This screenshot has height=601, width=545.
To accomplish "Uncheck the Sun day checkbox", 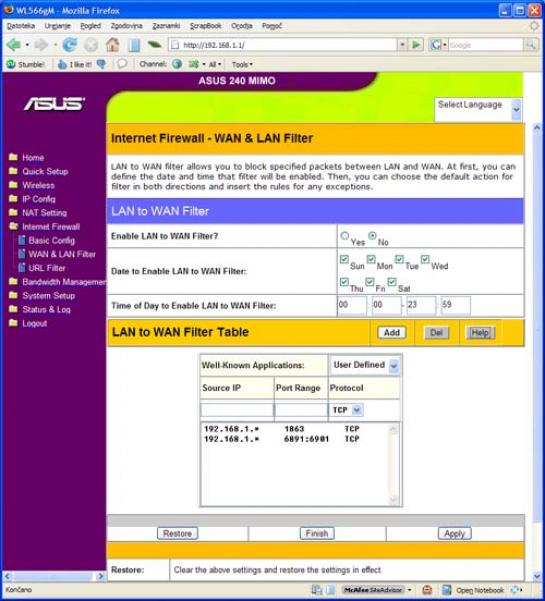I will pos(344,259).
